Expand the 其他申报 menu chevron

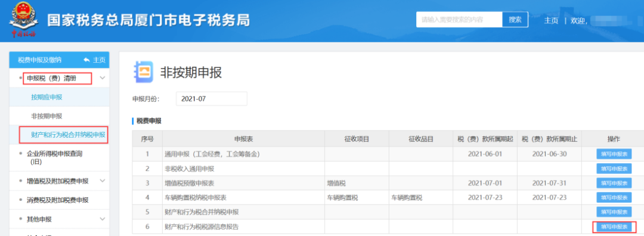[x=103, y=219]
